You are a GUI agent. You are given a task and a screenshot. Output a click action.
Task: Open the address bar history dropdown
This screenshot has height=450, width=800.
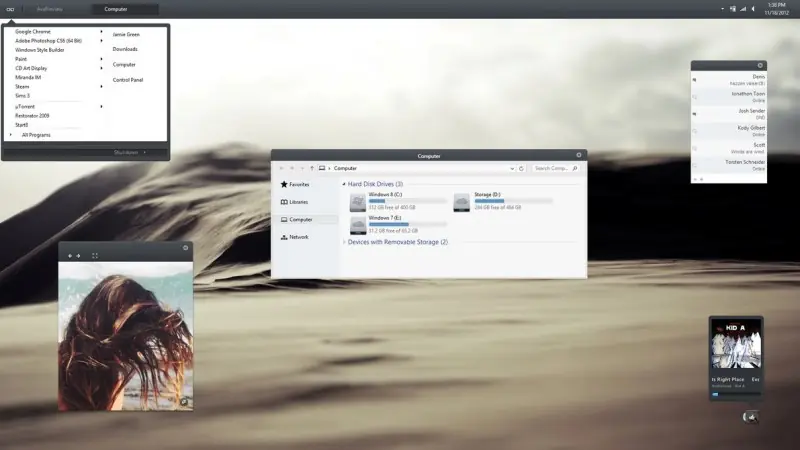(x=512, y=168)
